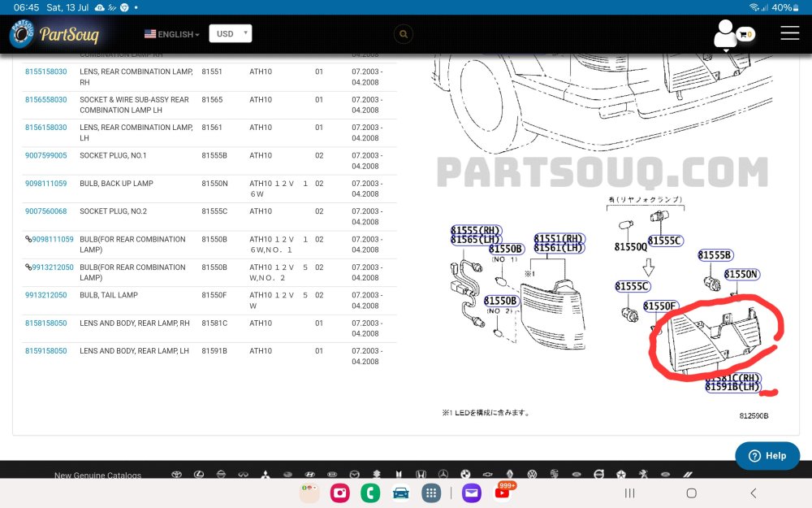
Task: Tap the Android recent apps button
Action: (630, 493)
